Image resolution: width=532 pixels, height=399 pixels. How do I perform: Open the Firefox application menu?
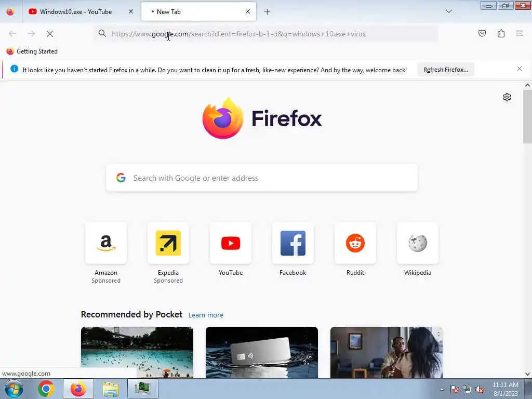pos(520,33)
